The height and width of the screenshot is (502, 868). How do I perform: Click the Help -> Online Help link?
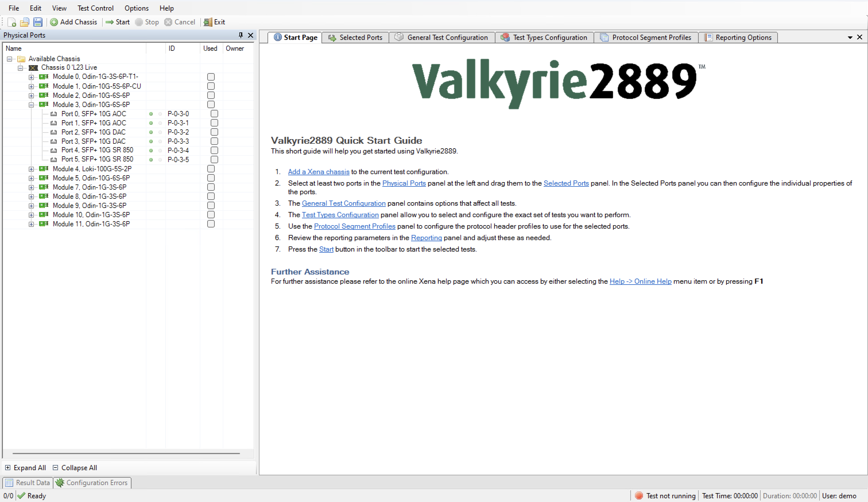(641, 281)
